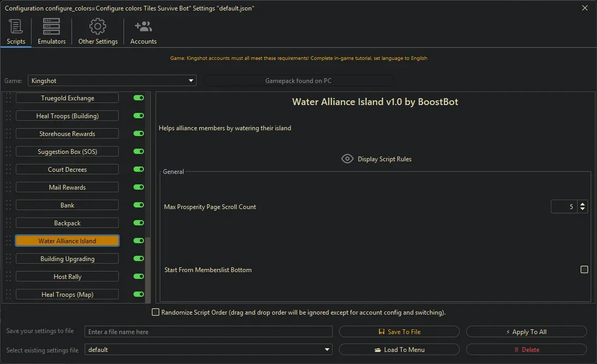Select the Court Decrees script
Screen dimensions: 597x364
click(67, 170)
